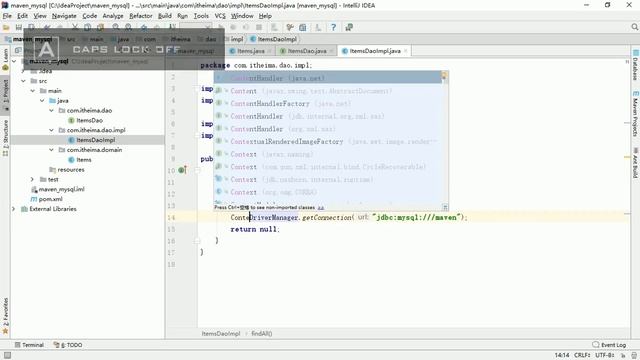Choose ContextualRenderedImageFactory completion suggestion
640x360 pixels.
tap(328, 141)
